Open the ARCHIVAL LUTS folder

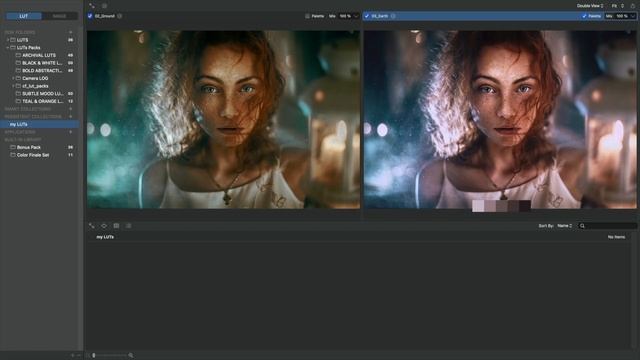[39, 55]
